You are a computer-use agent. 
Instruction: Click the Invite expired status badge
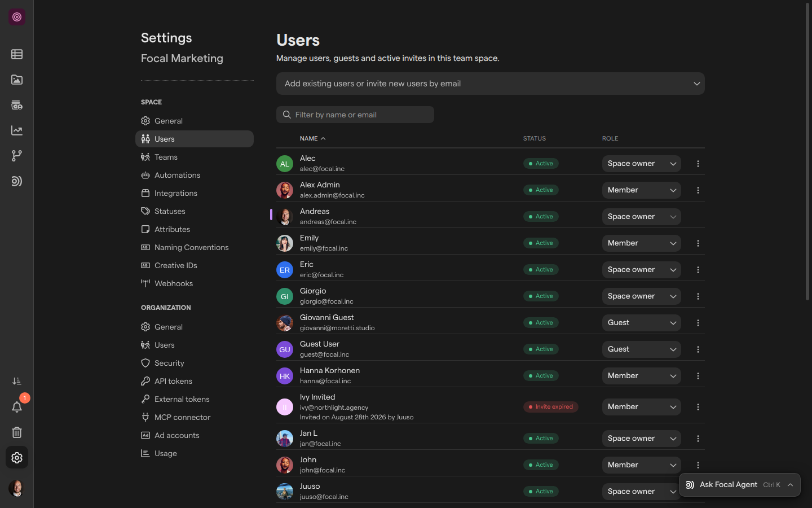(550, 407)
